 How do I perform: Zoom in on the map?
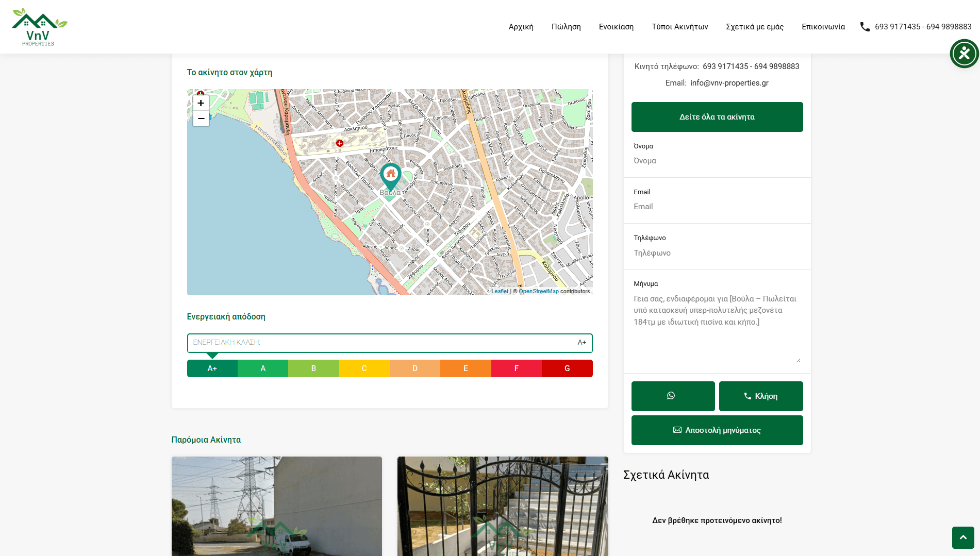(201, 103)
